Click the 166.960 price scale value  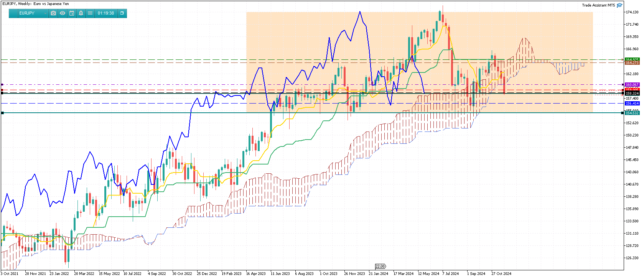tap(632, 49)
